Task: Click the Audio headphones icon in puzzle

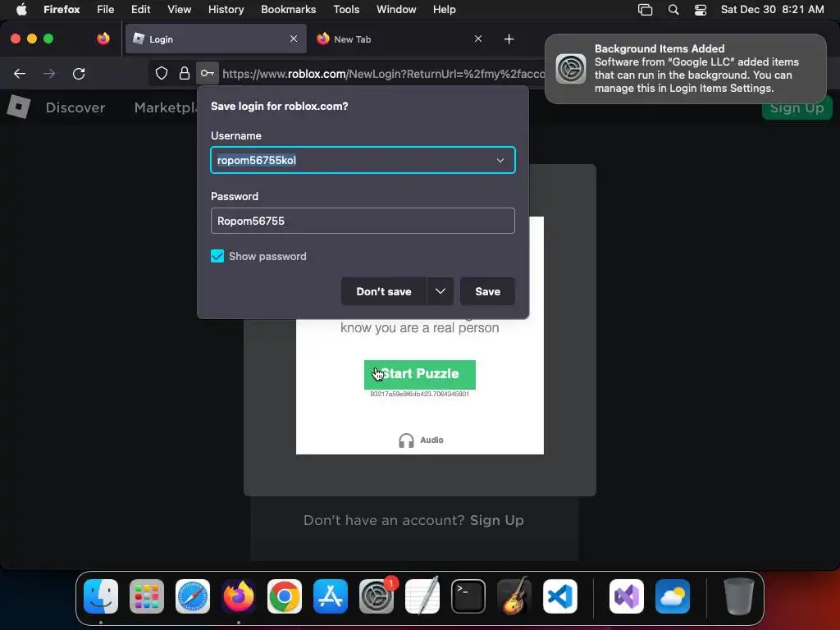Action: (406, 441)
